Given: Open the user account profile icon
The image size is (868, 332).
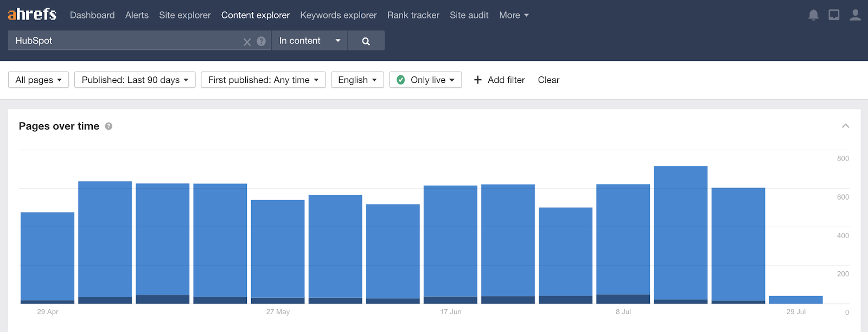Looking at the screenshot, I should tap(855, 15).
